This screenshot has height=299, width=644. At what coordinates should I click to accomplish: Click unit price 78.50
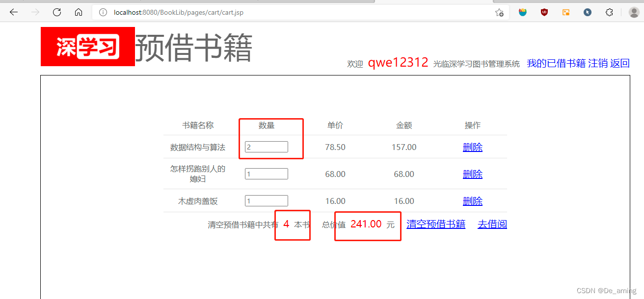tap(335, 147)
